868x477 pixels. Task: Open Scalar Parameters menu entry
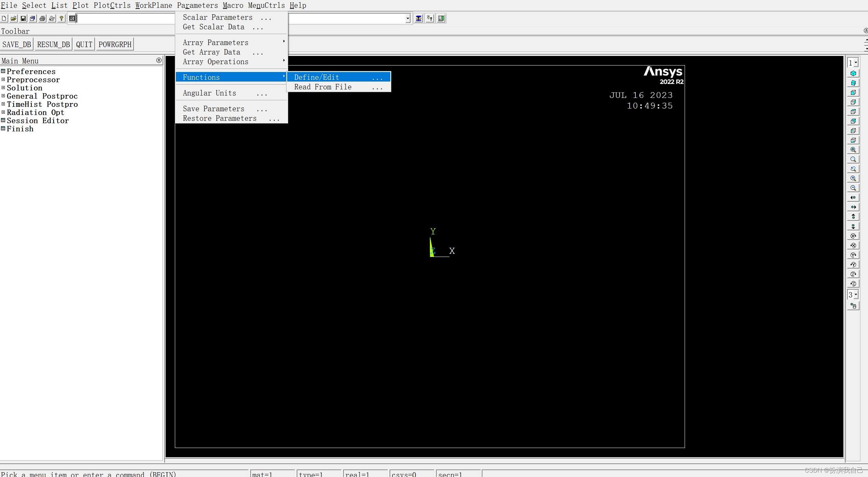218,17
